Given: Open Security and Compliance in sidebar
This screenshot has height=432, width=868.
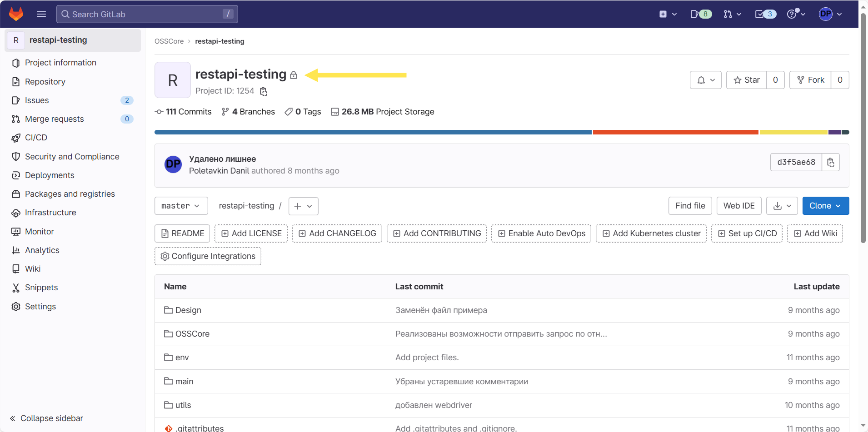Looking at the screenshot, I should click(73, 157).
